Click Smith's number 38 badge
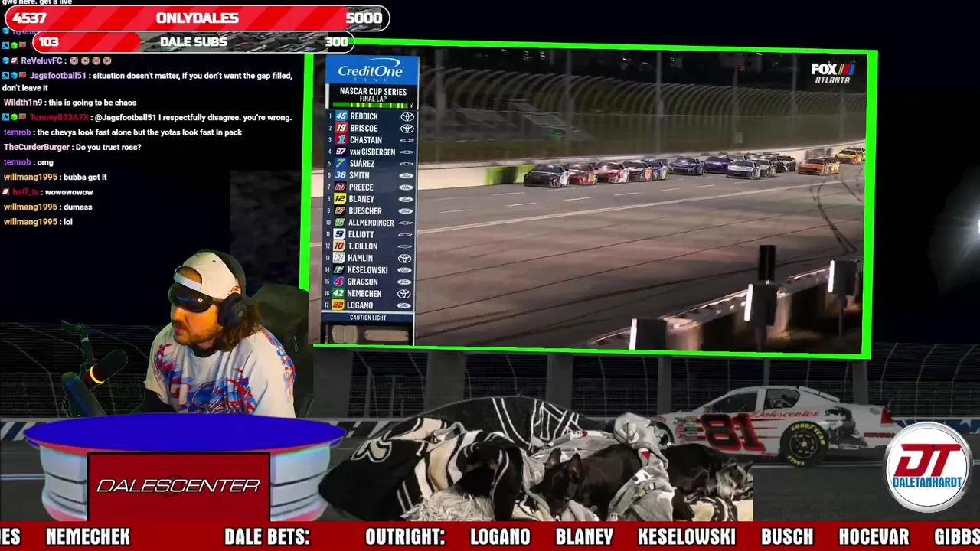The width and height of the screenshot is (980, 551). tap(341, 175)
